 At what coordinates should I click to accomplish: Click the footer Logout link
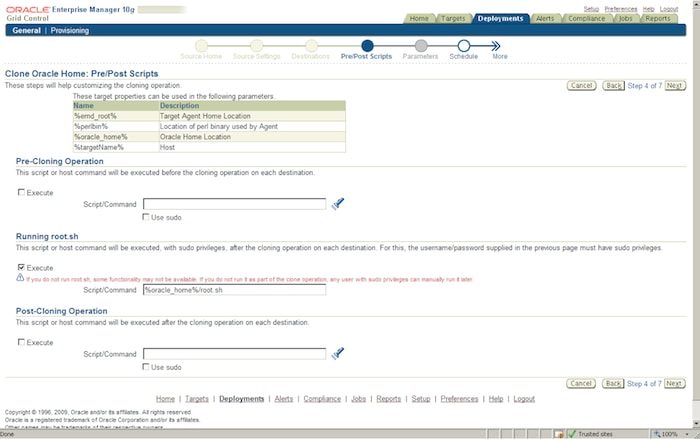click(524, 399)
